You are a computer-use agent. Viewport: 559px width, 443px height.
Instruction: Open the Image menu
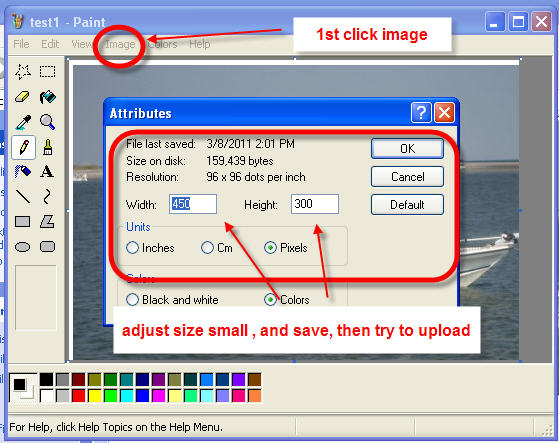(120, 44)
